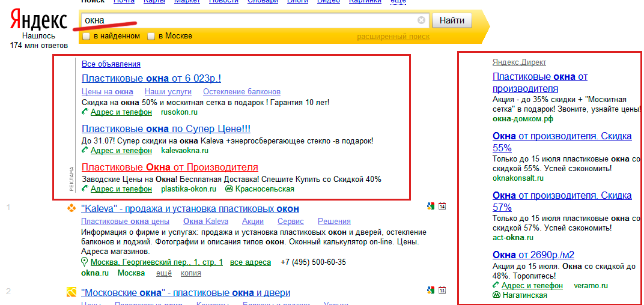644x305 pixels.
Task: Open ad 'Пластиковые окна по Супер Цене!!!'
Action: [166, 128]
